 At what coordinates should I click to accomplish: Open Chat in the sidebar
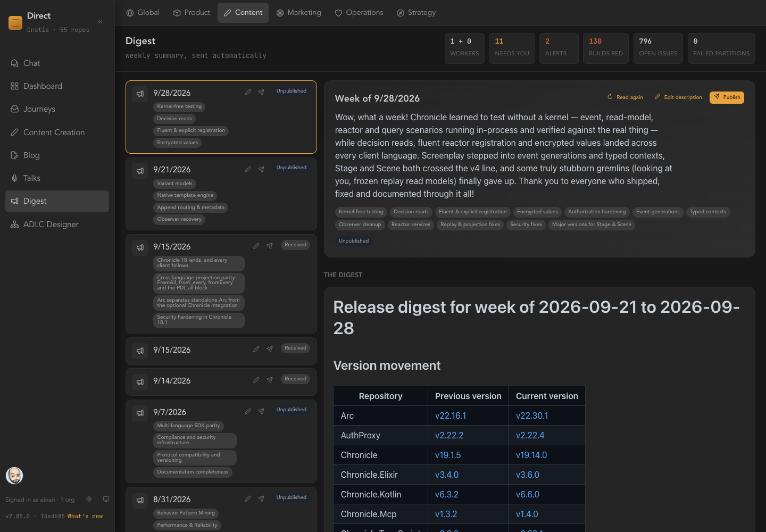pos(57,63)
